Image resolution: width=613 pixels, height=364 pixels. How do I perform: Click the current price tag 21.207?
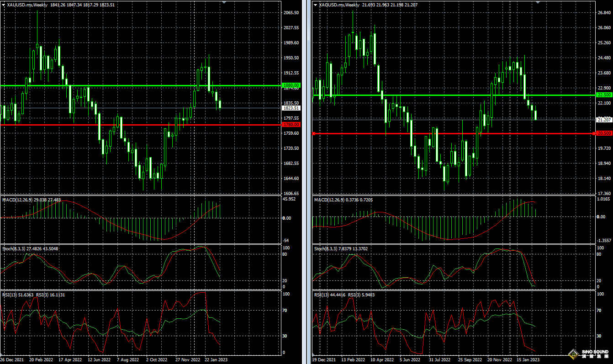coord(604,120)
